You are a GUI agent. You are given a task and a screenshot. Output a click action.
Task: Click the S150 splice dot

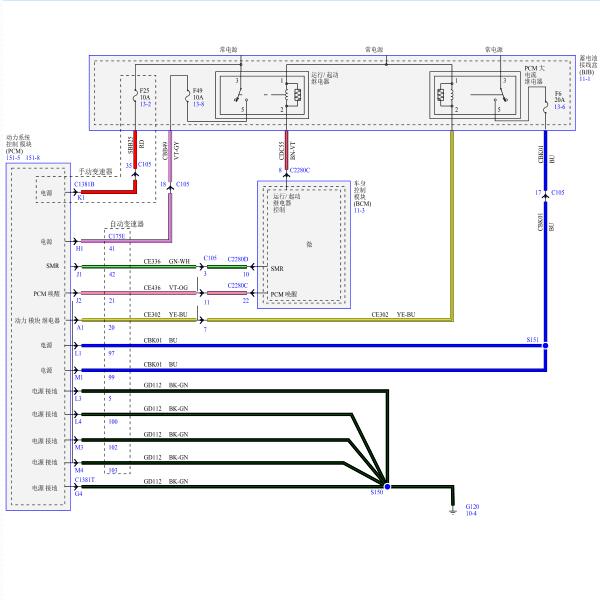pos(387,487)
